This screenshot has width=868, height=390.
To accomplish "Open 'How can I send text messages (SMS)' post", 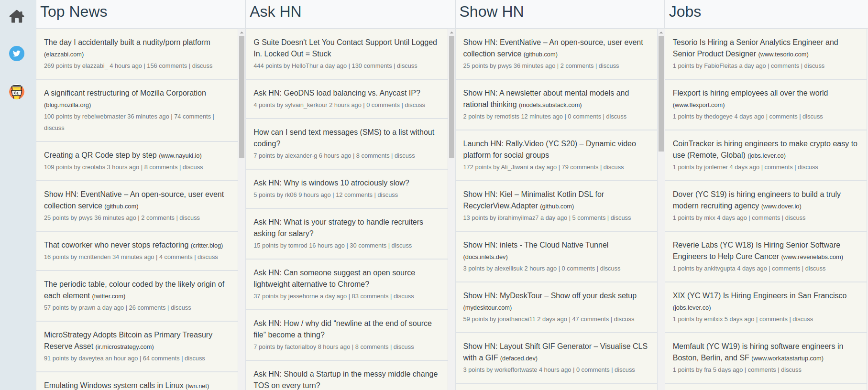I will click(x=344, y=138).
